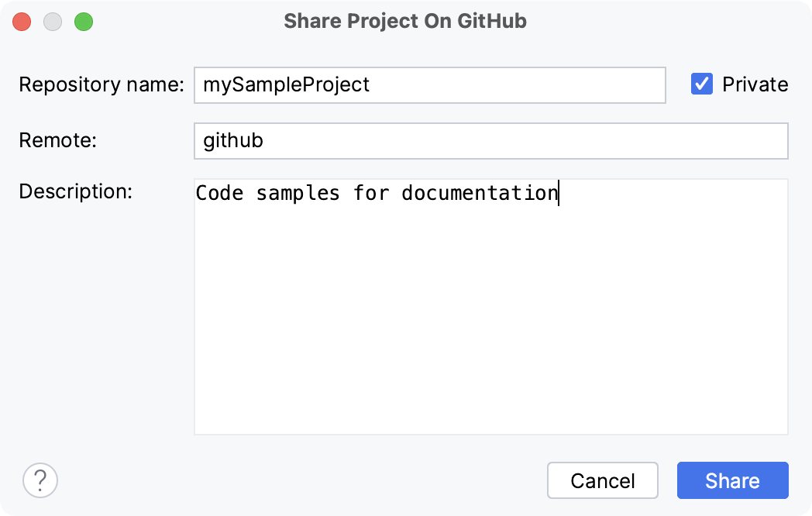
Task: Dismiss the dialog with Cancel
Action: (x=603, y=480)
